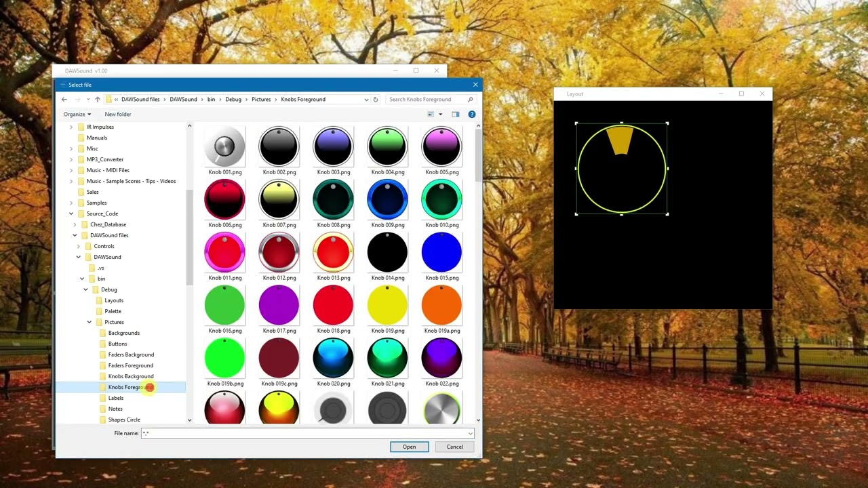The height and width of the screenshot is (488, 868).
Task: Select the Knob 003.png file icon
Action: (x=333, y=146)
